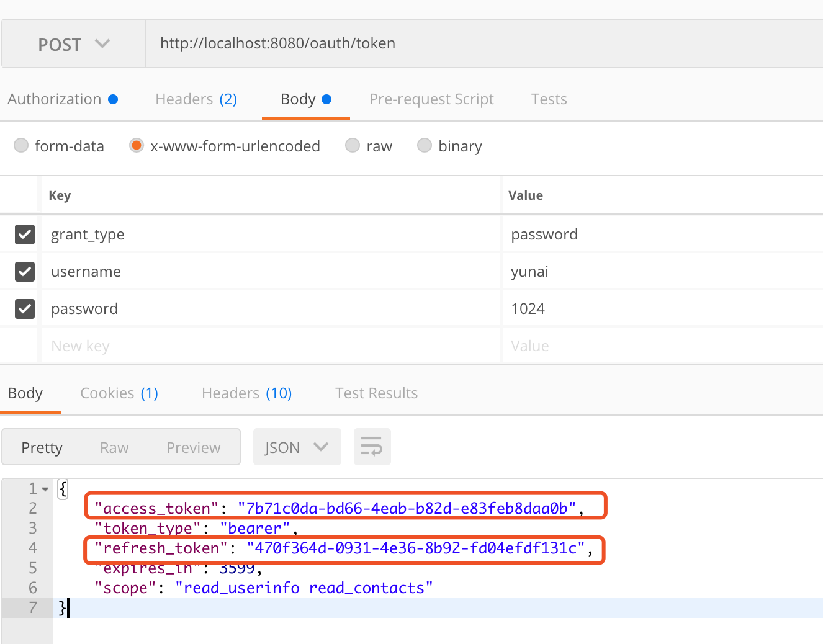Expand the JSON format dropdown
Viewport: 823px width, 644px height.
pyautogui.click(x=297, y=447)
